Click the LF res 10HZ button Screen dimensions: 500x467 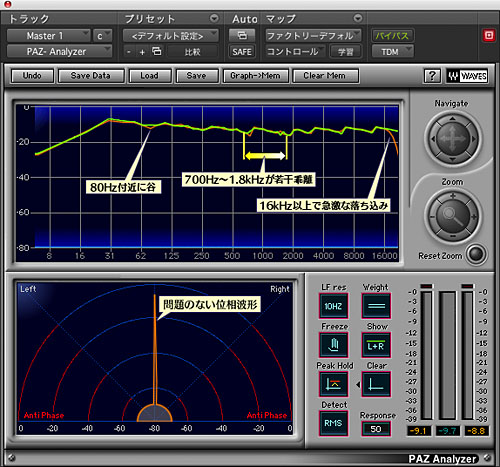(333, 306)
